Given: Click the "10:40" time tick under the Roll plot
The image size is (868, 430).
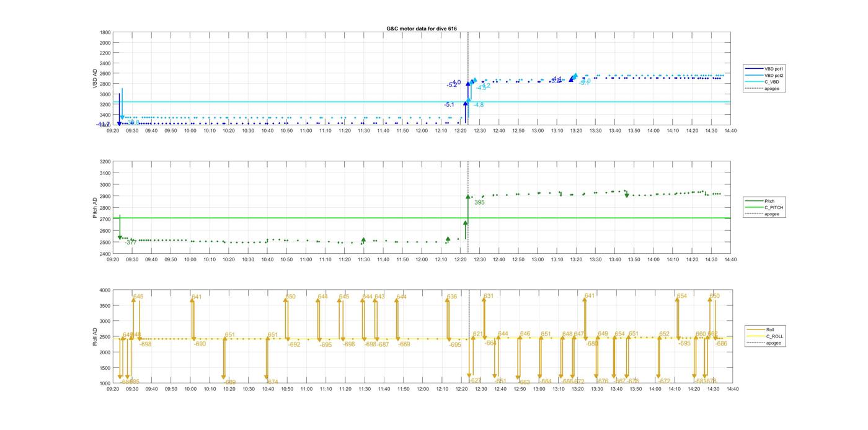Looking at the screenshot, I should tap(267, 389).
